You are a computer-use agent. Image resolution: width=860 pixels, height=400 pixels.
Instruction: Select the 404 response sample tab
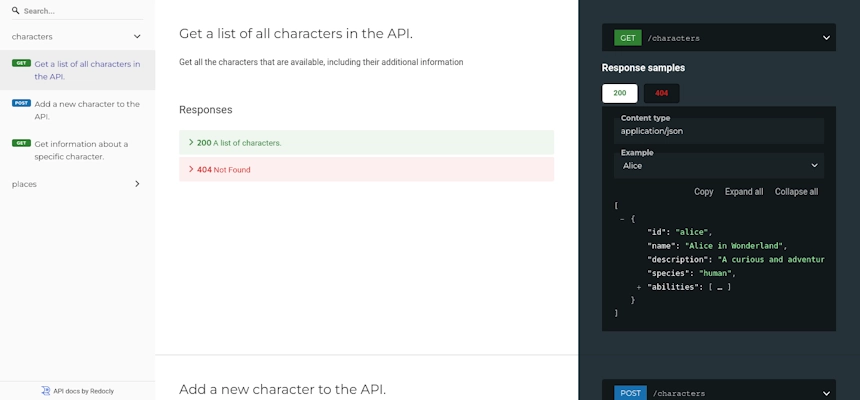[x=661, y=93]
